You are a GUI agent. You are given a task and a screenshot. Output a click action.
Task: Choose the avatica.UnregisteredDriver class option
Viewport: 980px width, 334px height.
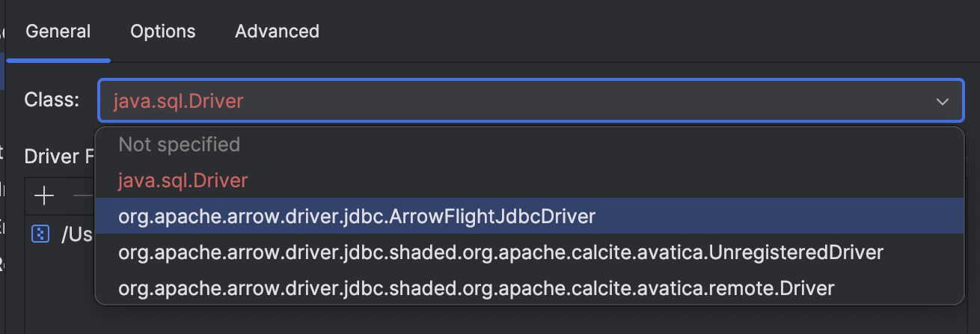tap(500, 252)
